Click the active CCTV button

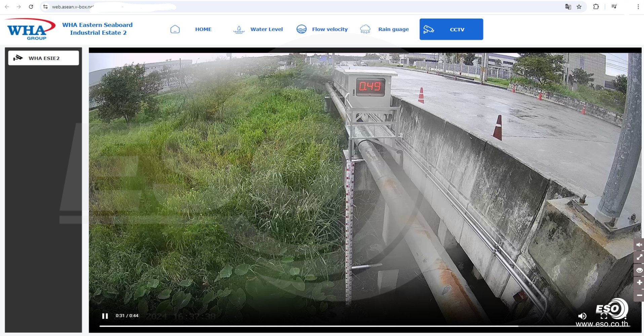(451, 29)
